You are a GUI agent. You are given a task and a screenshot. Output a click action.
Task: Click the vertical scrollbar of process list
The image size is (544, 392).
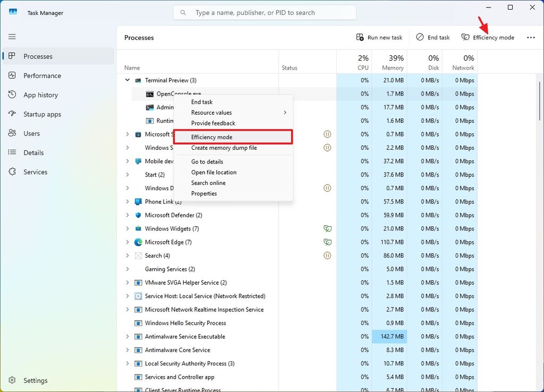click(540, 100)
